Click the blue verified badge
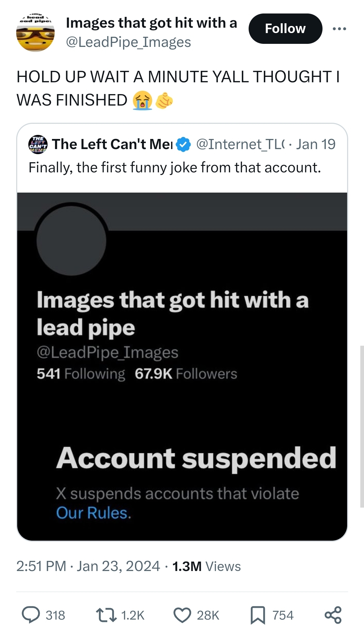The height and width of the screenshot is (627, 364). (184, 145)
